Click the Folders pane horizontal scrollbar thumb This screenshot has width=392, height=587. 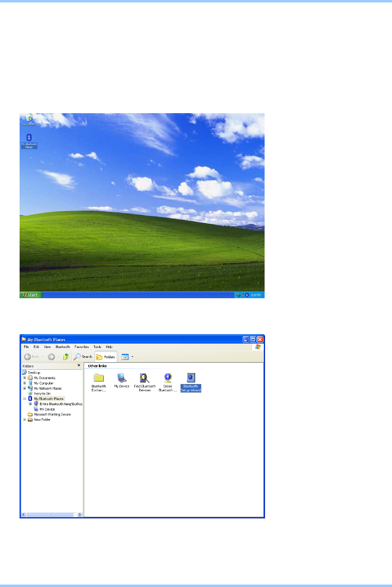point(50,515)
